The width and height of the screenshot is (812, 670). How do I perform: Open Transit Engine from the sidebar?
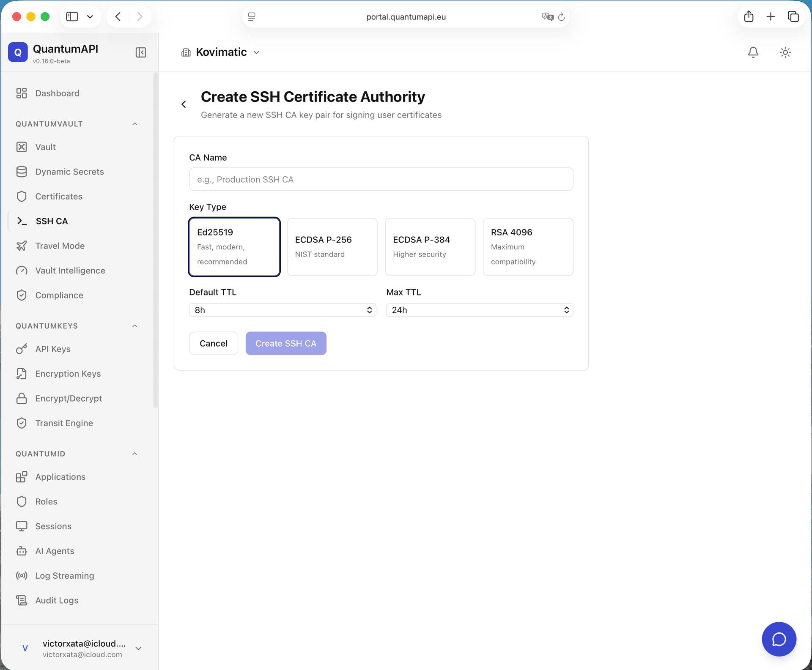coord(64,423)
